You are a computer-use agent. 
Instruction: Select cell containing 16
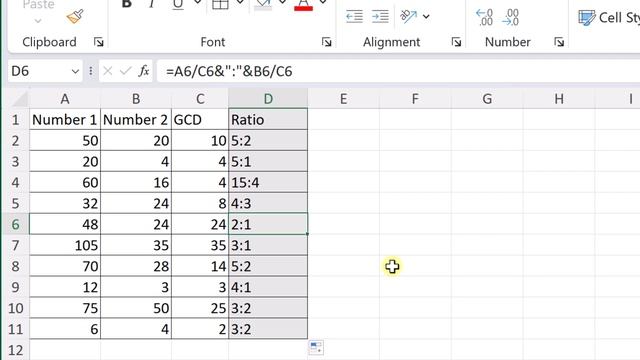pos(136,182)
